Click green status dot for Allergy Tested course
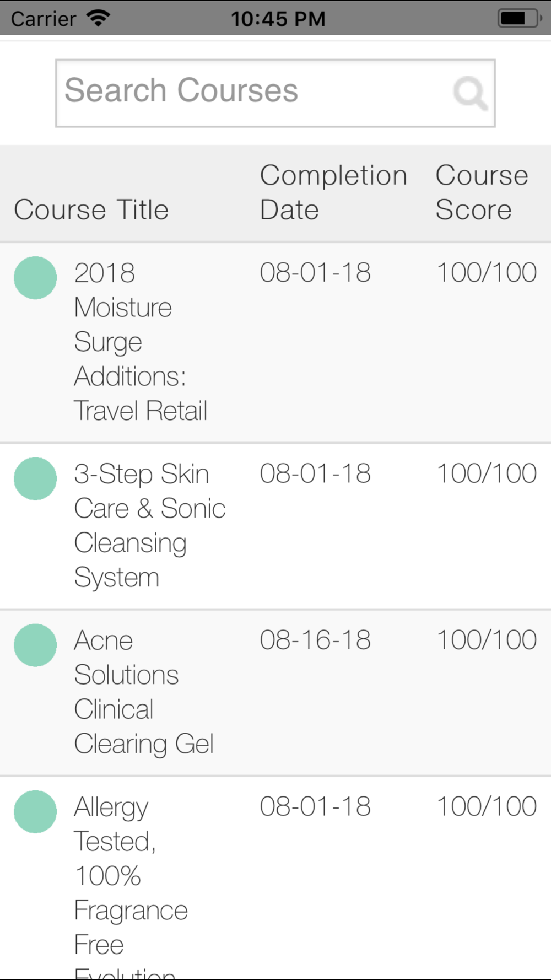This screenshot has height=980, width=551. click(35, 811)
